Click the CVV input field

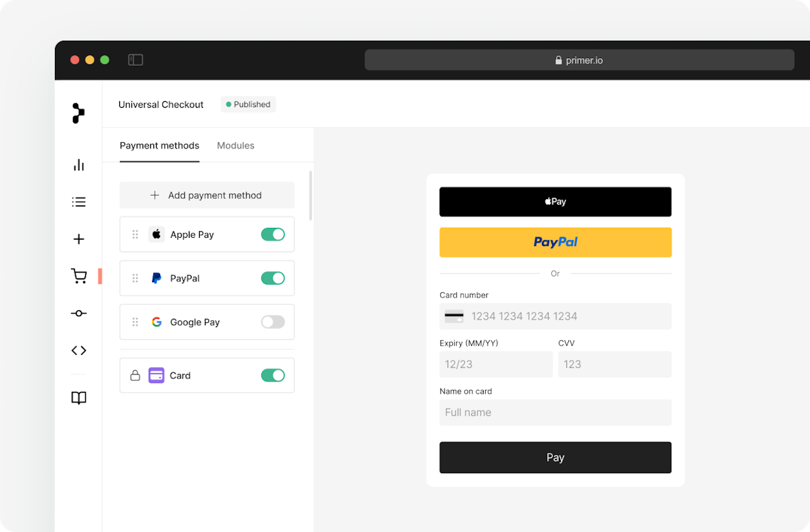(614, 364)
